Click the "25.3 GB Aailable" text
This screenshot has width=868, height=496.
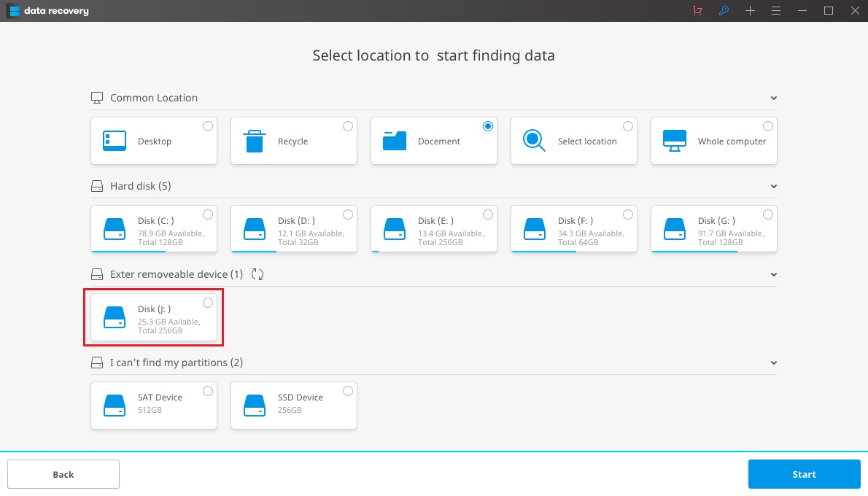(x=168, y=322)
